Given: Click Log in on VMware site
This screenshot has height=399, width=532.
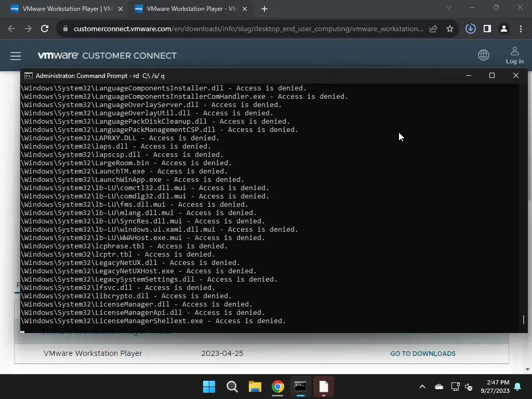Looking at the screenshot, I should (515, 55).
